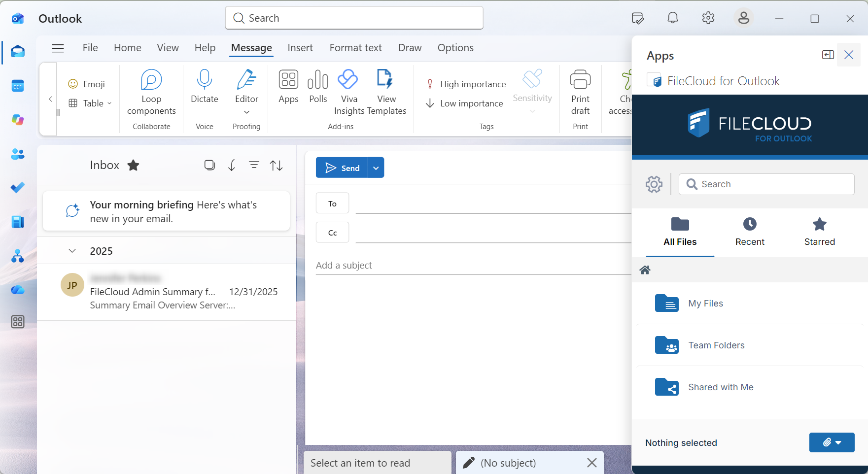The image size is (868, 474).
Task: Open the Insert tab
Action: 300,48
